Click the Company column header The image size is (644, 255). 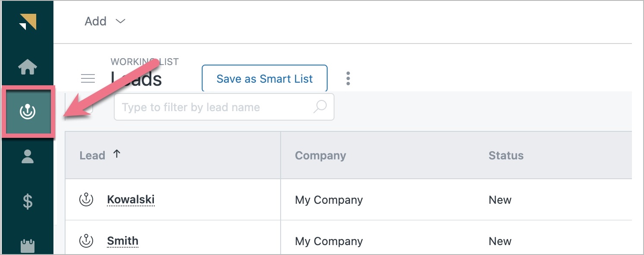[x=320, y=155]
